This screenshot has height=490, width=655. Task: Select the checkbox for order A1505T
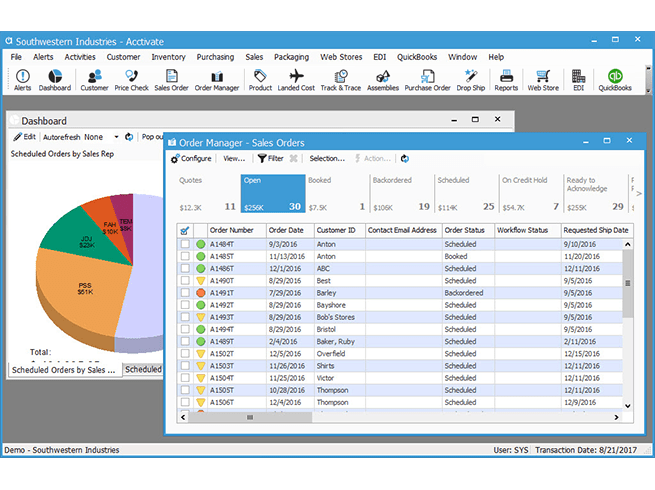point(185,390)
